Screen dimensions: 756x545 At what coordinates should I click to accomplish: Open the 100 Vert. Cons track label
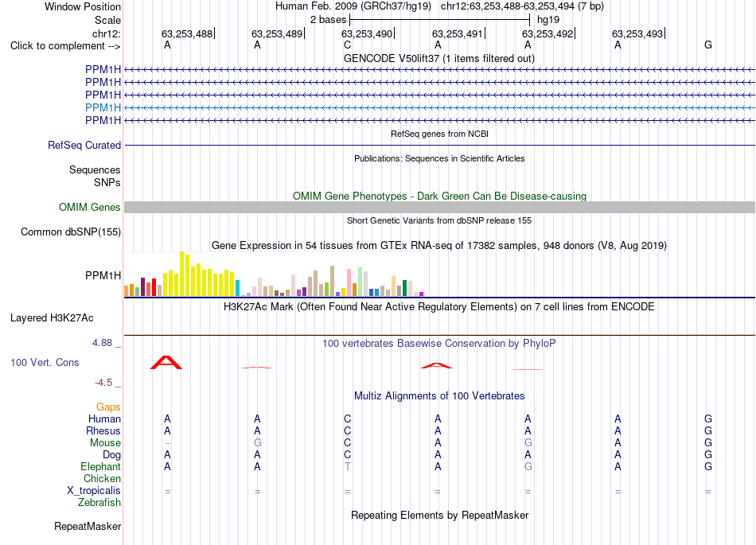[45, 362]
